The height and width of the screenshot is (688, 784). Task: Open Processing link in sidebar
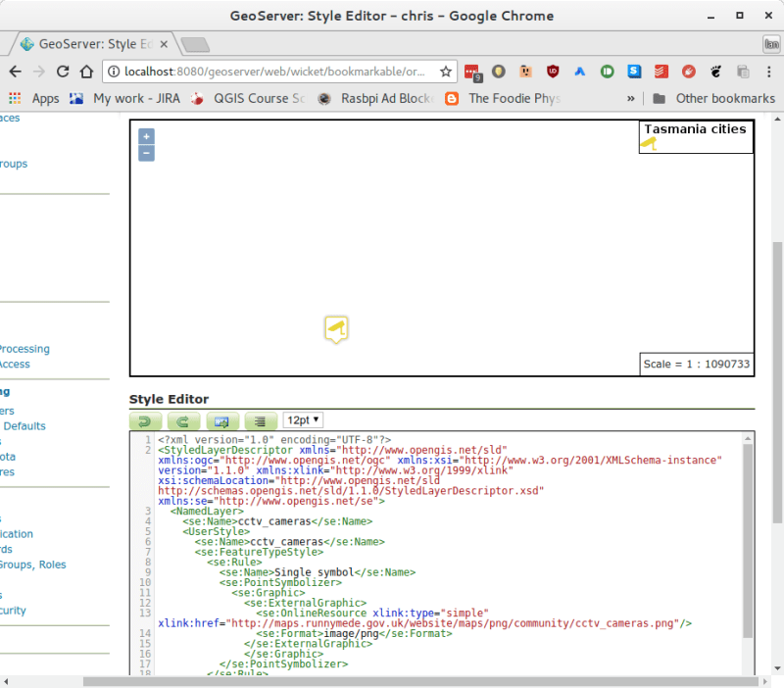click(x=24, y=349)
